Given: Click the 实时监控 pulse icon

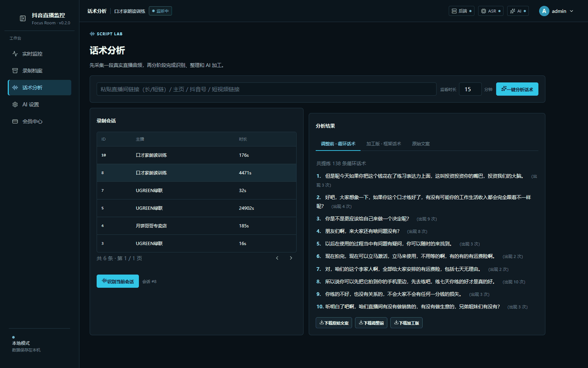Looking at the screenshot, I should pyautogui.click(x=15, y=54).
